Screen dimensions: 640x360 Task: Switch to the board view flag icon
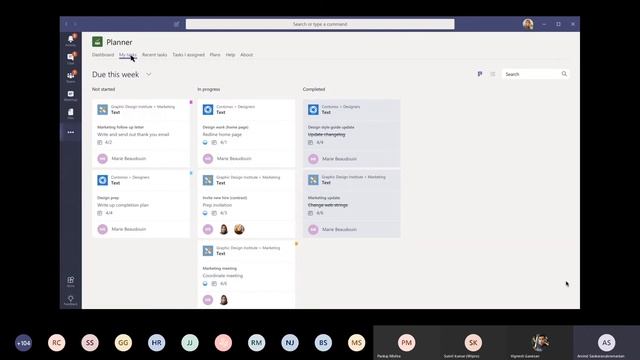(x=480, y=74)
